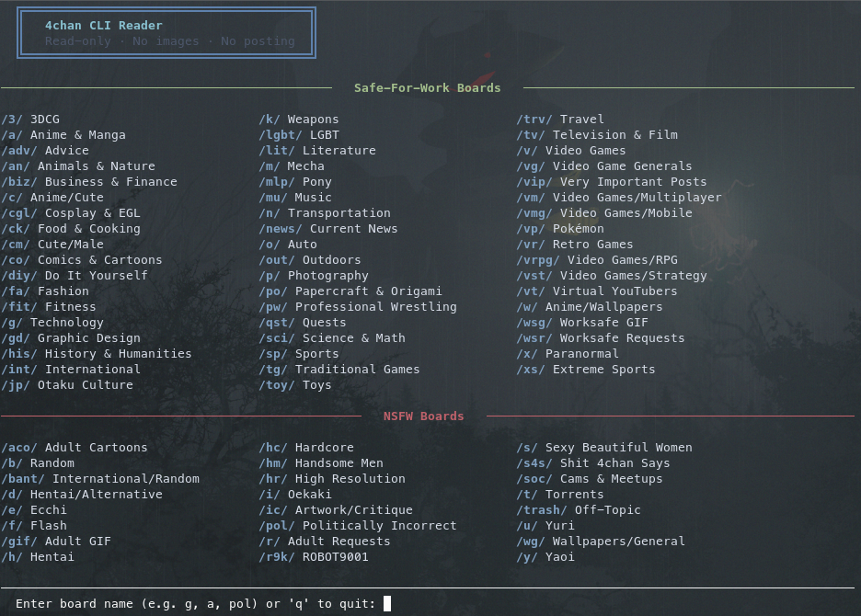Viewport: 861px width, 616px height.
Task: Click the /adv/ Advice board row
Action: click(x=45, y=150)
